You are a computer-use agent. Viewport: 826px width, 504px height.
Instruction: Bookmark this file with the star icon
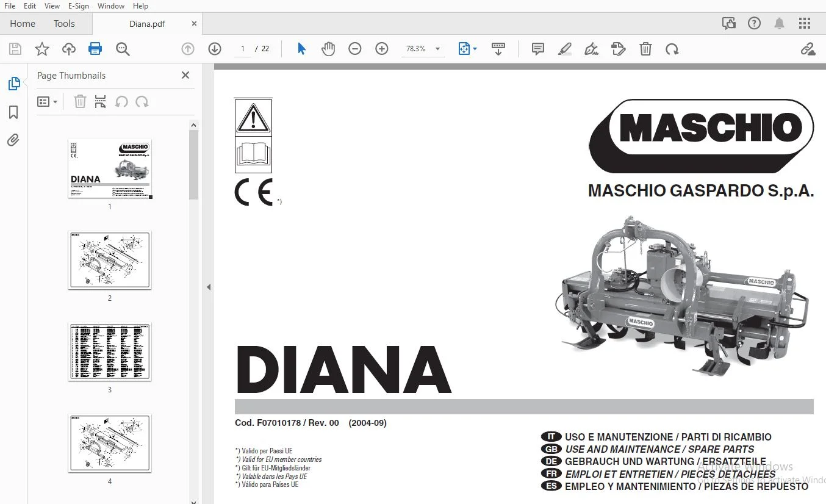tap(42, 49)
